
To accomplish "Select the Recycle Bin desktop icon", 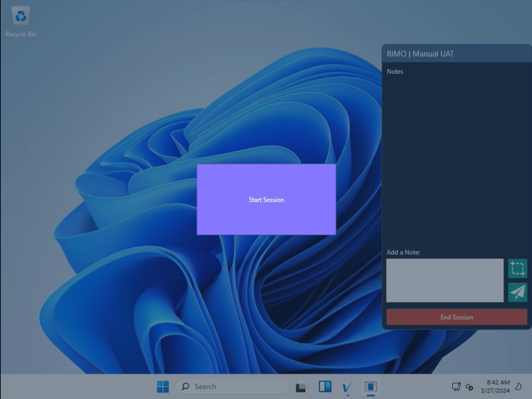I will pos(21,21).
